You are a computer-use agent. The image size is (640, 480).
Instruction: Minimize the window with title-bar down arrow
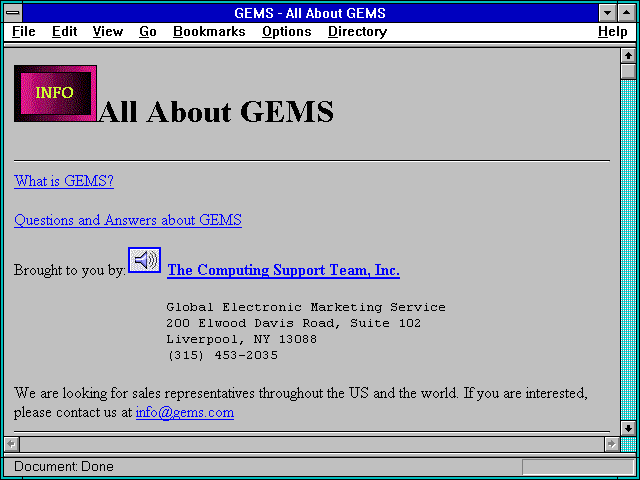tap(608, 13)
